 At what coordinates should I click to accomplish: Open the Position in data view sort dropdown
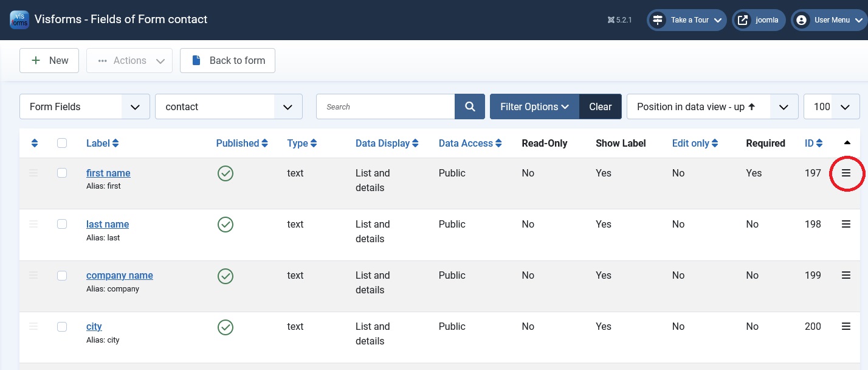pyautogui.click(x=712, y=106)
